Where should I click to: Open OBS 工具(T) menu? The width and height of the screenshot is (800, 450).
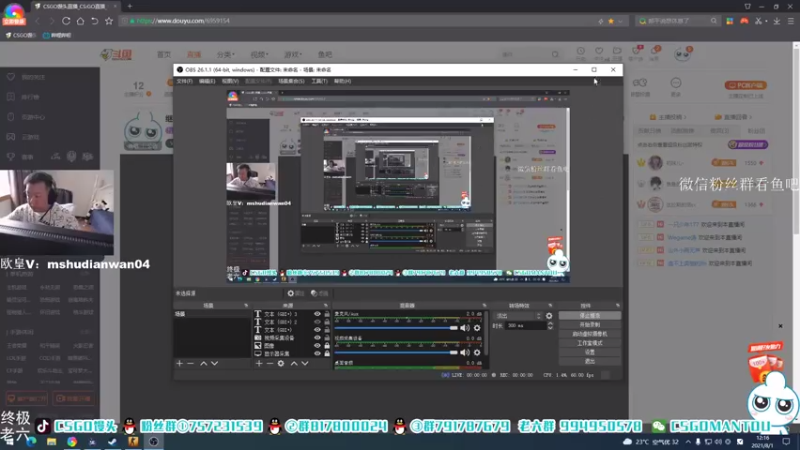[x=319, y=81]
